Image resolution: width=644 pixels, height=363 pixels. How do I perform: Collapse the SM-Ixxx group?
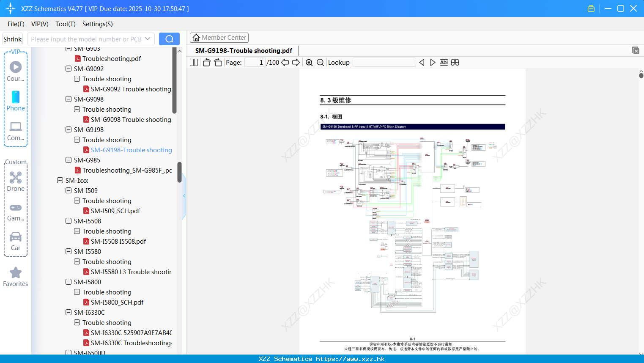(x=60, y=180)
